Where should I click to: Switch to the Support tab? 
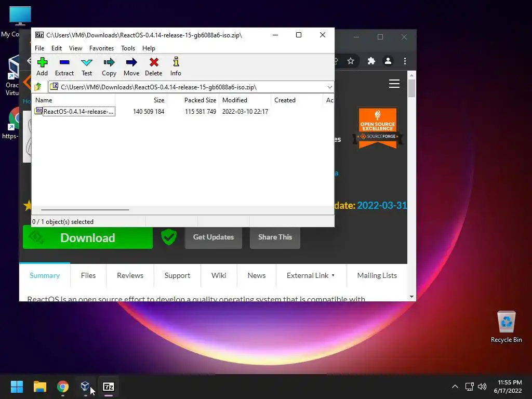pos(178,275)
